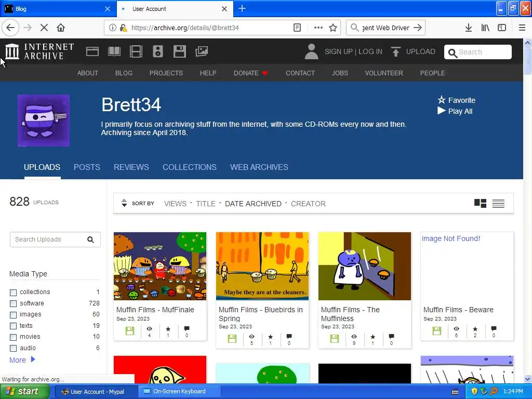Open Projects menu link
The width and height of the screenshot is (532, 399).
[166, 73]
